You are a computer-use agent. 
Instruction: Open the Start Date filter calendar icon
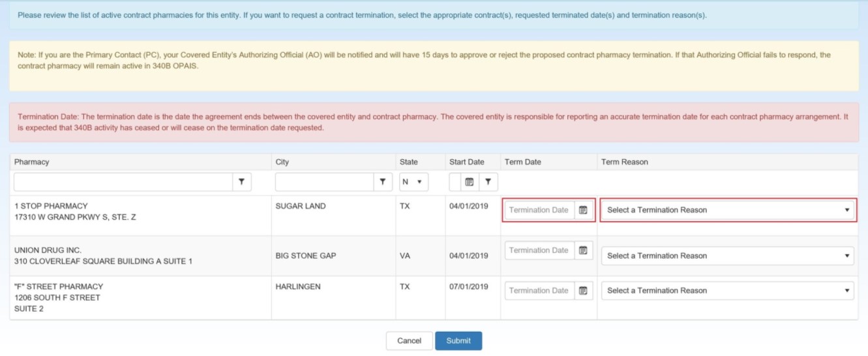coord(469,182)
